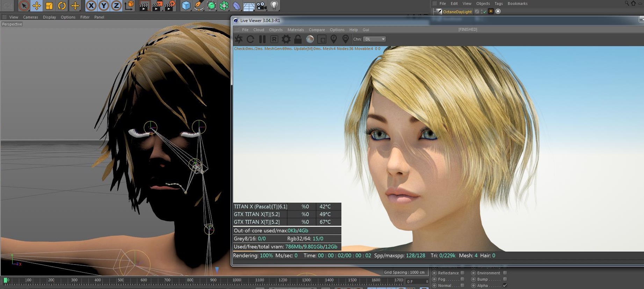Enable the Reflectance channel radio button
This screenshot has height=289, width=644.
tap(434, 273)
